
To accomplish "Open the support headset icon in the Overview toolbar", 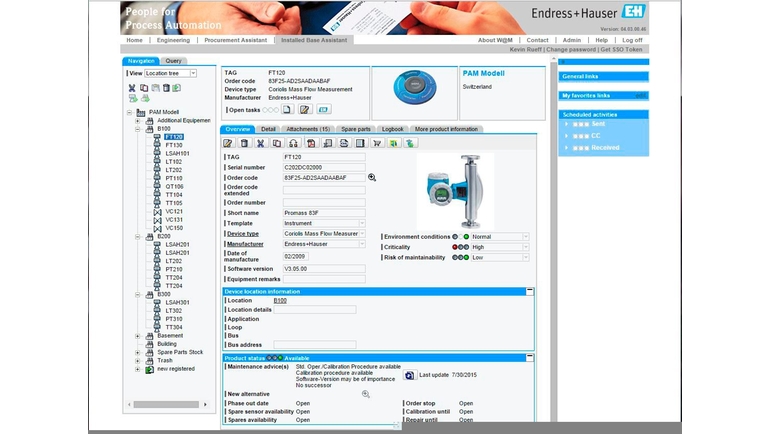I will point(294,143).
